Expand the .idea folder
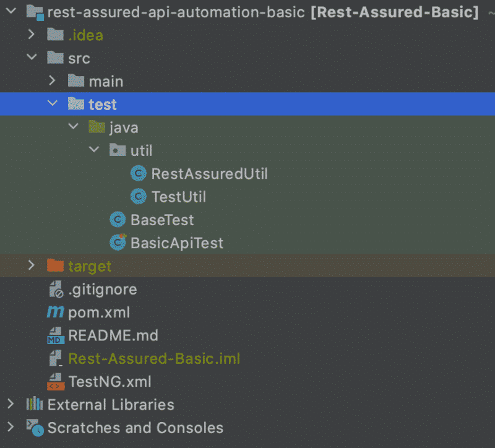 coord(32,35)
